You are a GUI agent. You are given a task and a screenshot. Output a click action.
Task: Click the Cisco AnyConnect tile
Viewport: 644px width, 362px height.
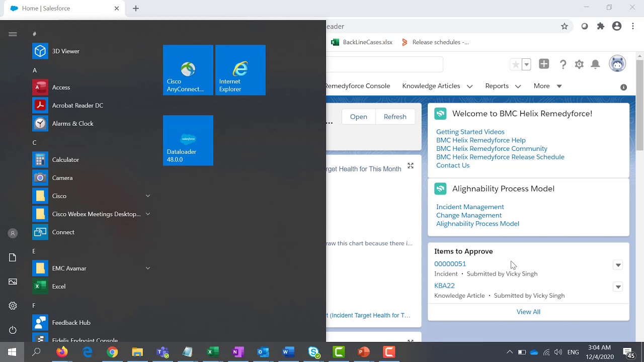[x=188, y=70]
